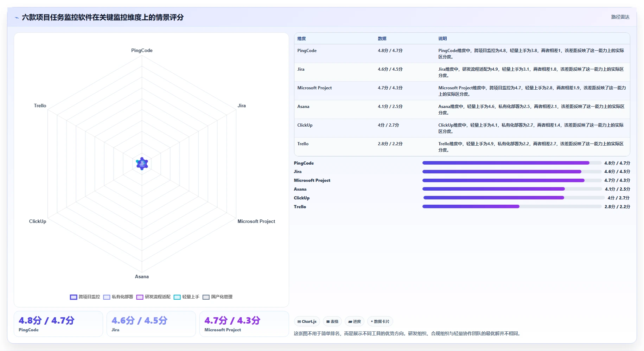Screen dimensions: 644x351
Task: Click the Asana progress bar
Action: (512, 189)
